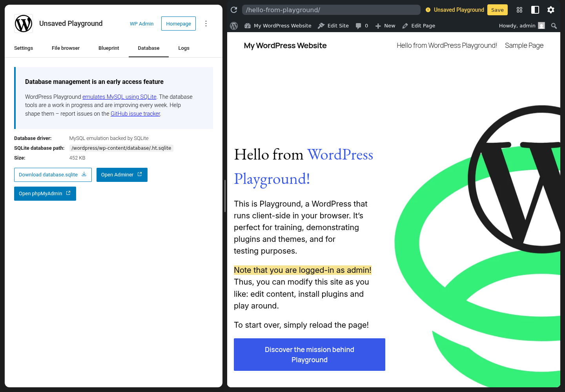Open the admin bar search magnifier
Image resolution: width=565 pixels, height=392 pixels.
(554, 26)
